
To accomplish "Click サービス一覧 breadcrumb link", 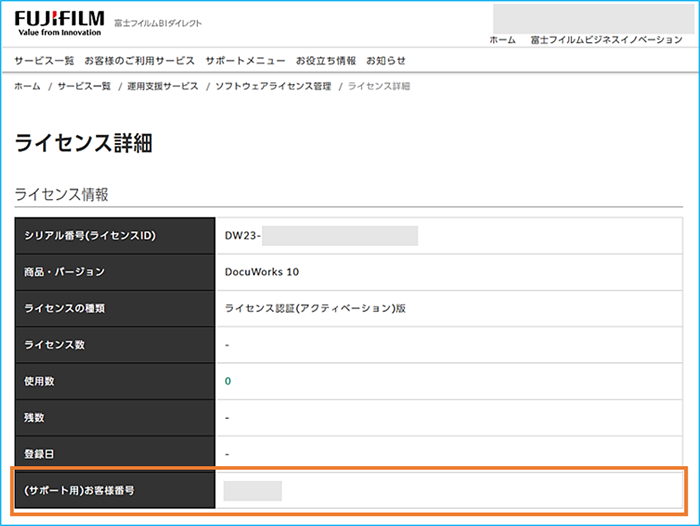I will 84,86.
